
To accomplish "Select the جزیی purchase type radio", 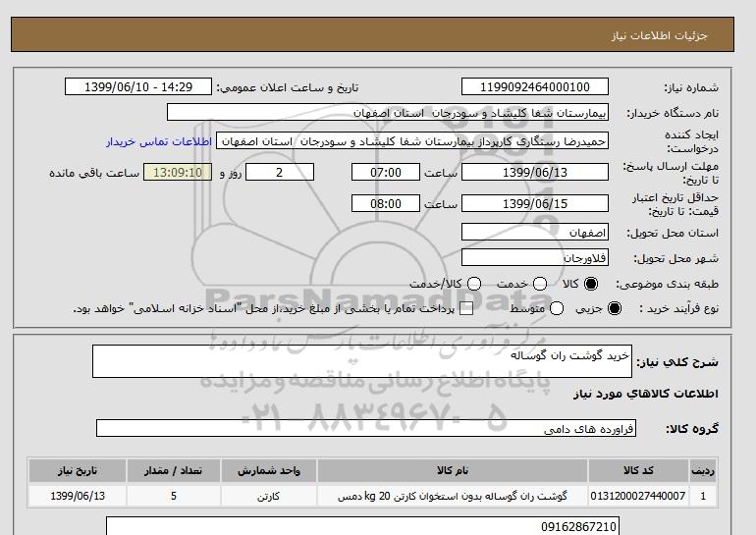I will 615,308.
